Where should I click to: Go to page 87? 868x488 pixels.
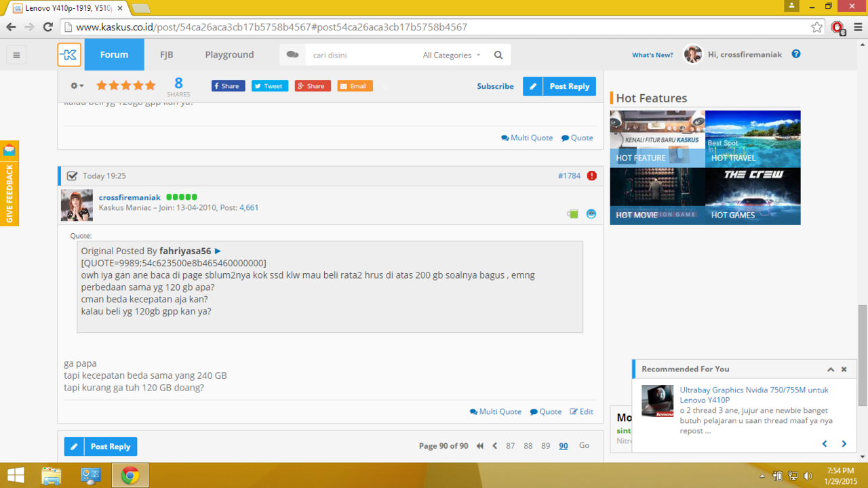pyautogui.click(x=510, y=446)
